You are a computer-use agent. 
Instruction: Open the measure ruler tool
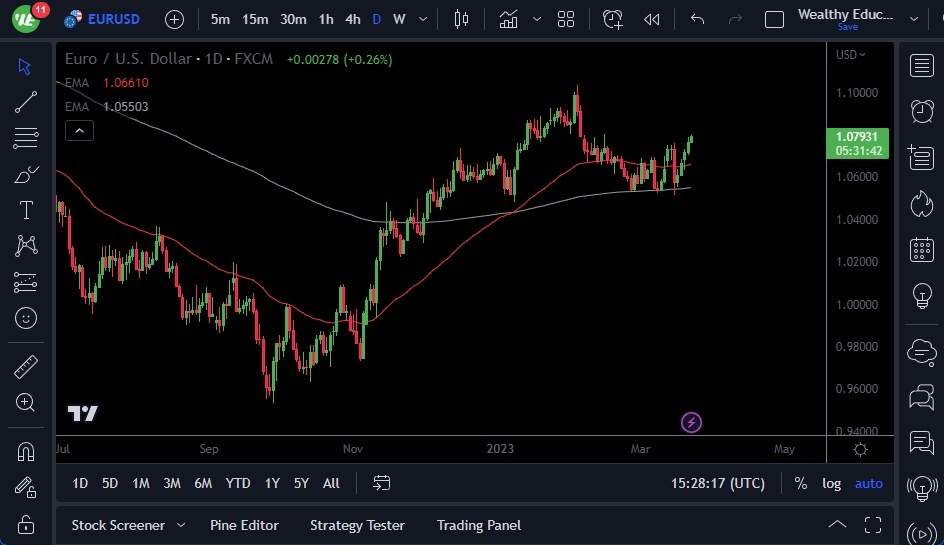click(x=26, y=367)
